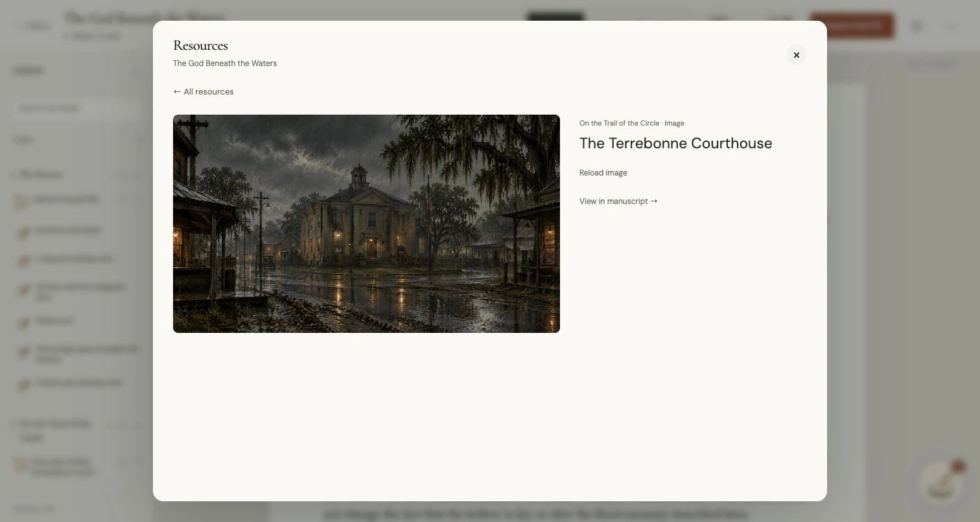This screenshot has height=522, width=980.
Task: Go back to All resources
Action: 204,92
